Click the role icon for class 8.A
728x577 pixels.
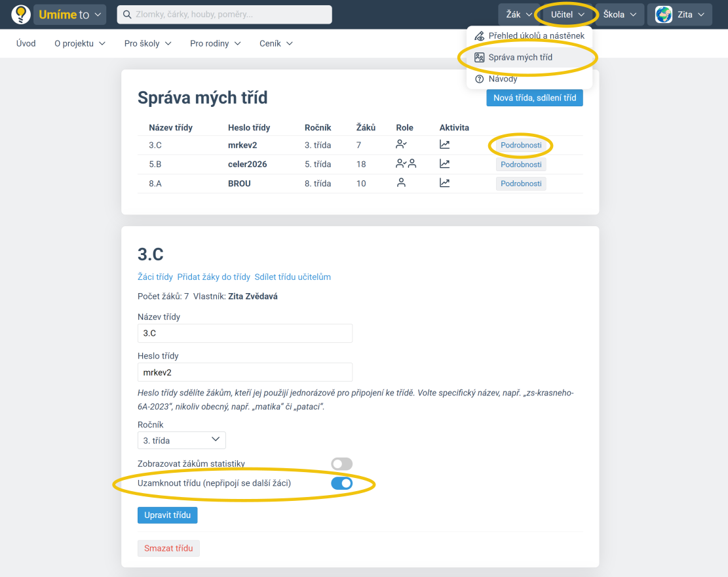[402, 184]
